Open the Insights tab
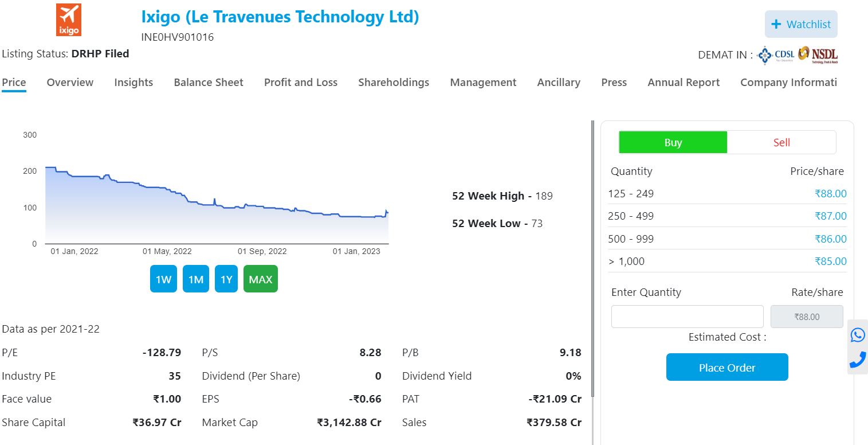The height and width of the screenshot is (445, 868). tap(133, 83)
